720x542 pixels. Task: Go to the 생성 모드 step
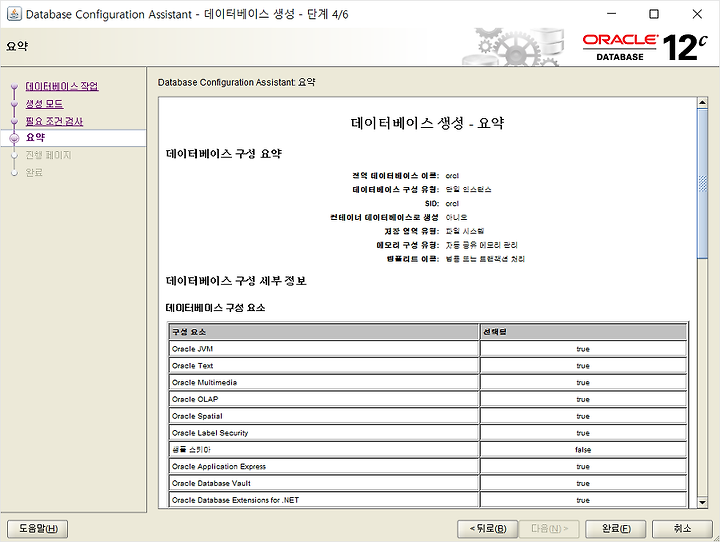click(x=44, y=104)
